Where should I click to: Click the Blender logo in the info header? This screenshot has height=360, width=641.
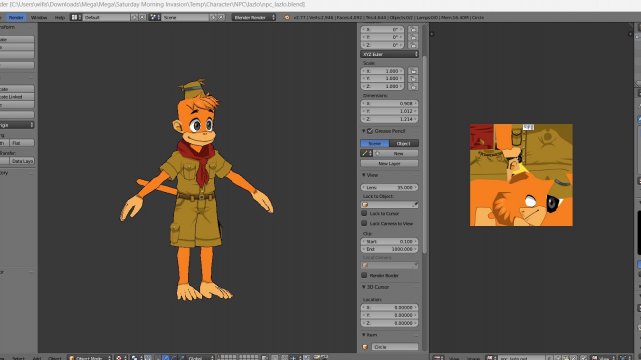(x=287, y=18)
